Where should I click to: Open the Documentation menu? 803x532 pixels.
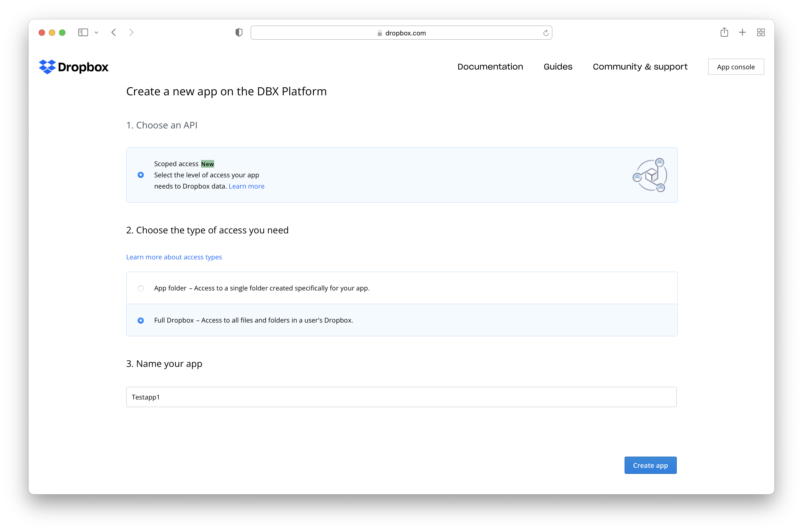pyautogui.click(x=490, y=66)
